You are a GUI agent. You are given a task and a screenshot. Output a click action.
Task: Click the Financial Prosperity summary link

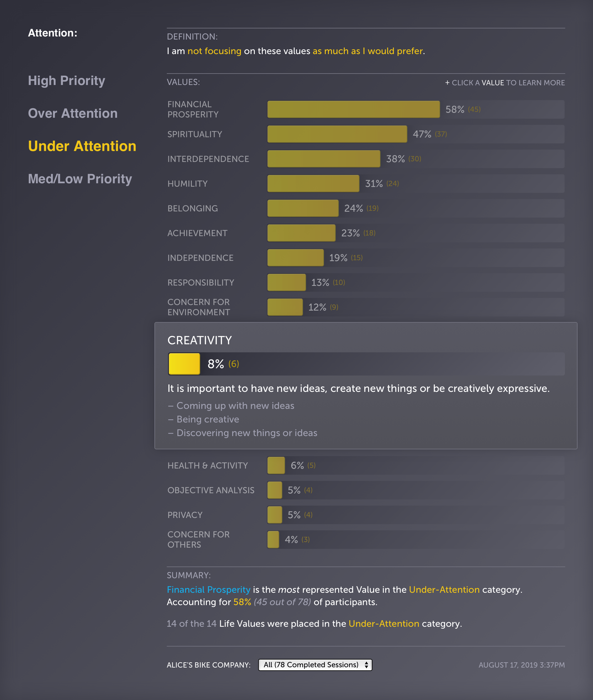click(208, 589)
